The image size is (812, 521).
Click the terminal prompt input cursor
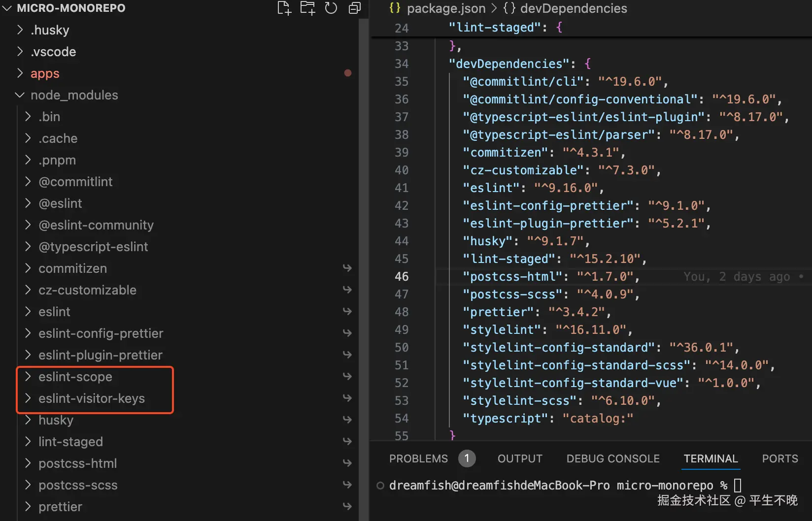(738, 486)
